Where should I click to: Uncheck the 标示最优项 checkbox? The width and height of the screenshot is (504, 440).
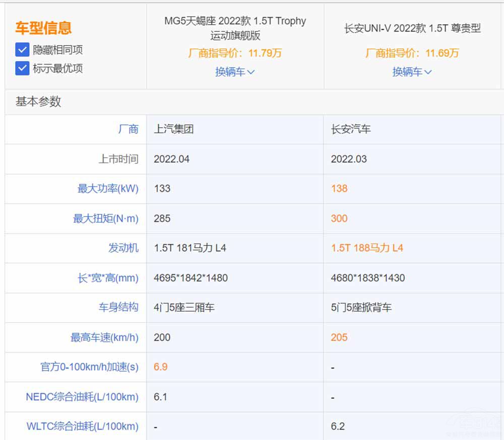pyautogui.click(x=22, y=68)
